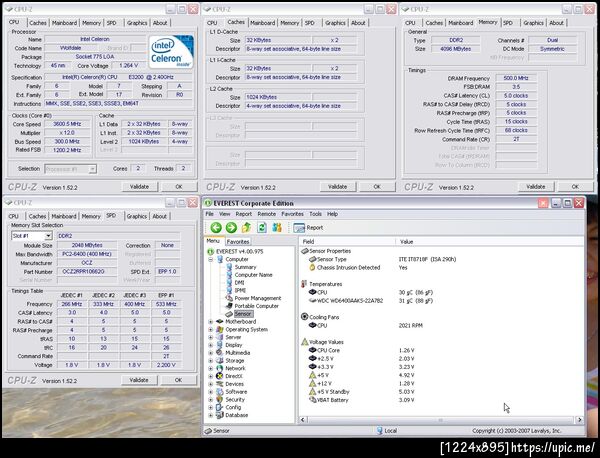The height and width of the screenshot is (458, 600).
Task: Click the horizontal scrollbar right arrow
Action: pos(579,420)
